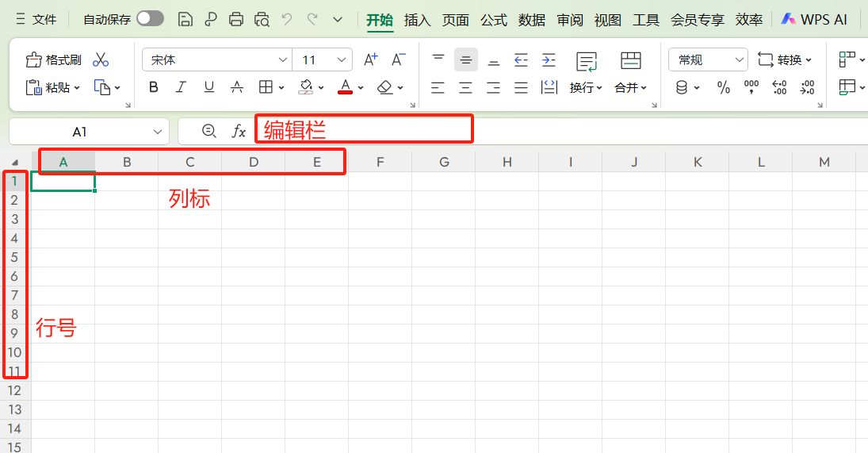868x453 pixels.
Task: Switch to the 数据 tab
Action: coord(532,21)
